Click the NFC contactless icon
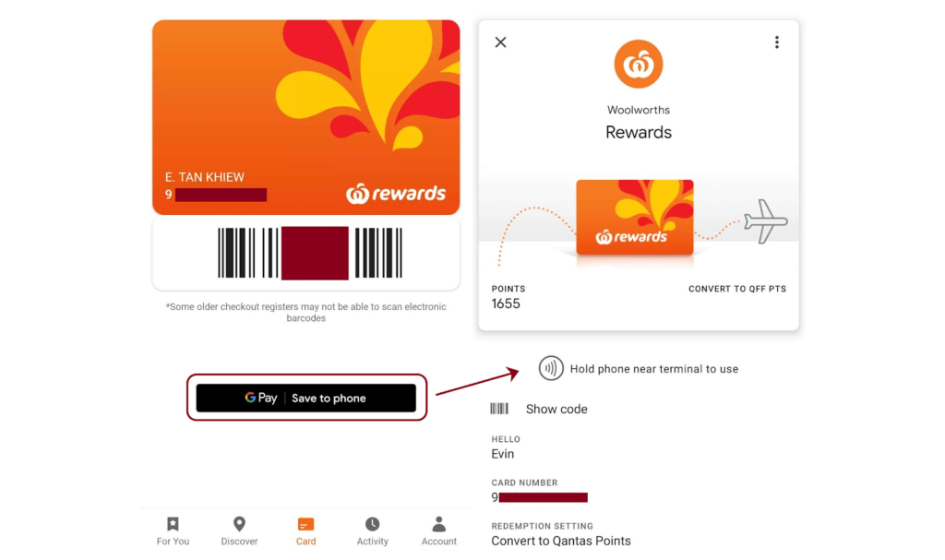945x560 pixels. pyautogui.click(x=551, y=368)
